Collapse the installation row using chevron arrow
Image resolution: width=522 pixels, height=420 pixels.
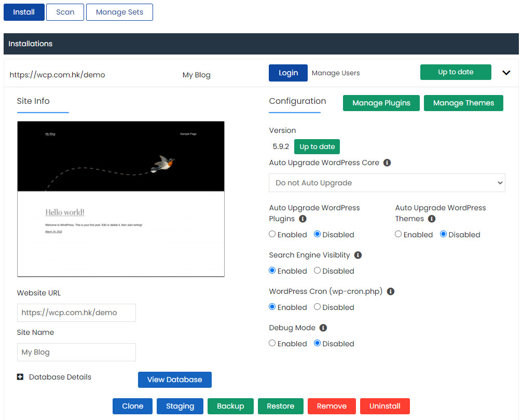coord(506,73)
